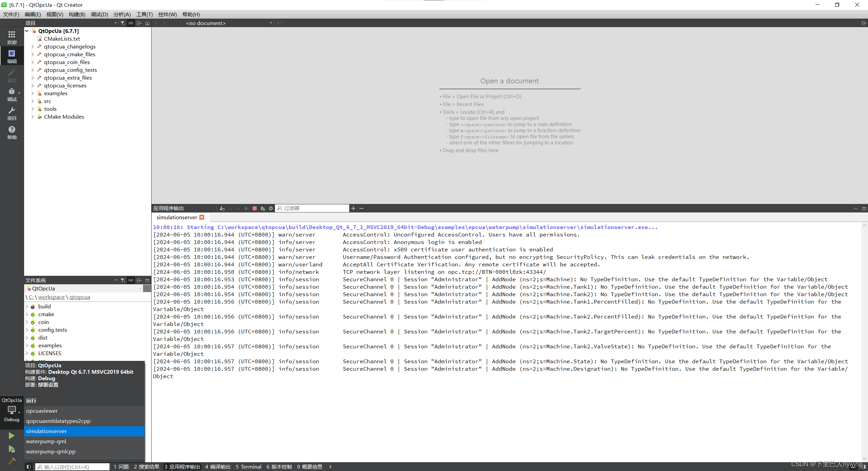
Task: Build project with the hammer icon
Action: 12,461
